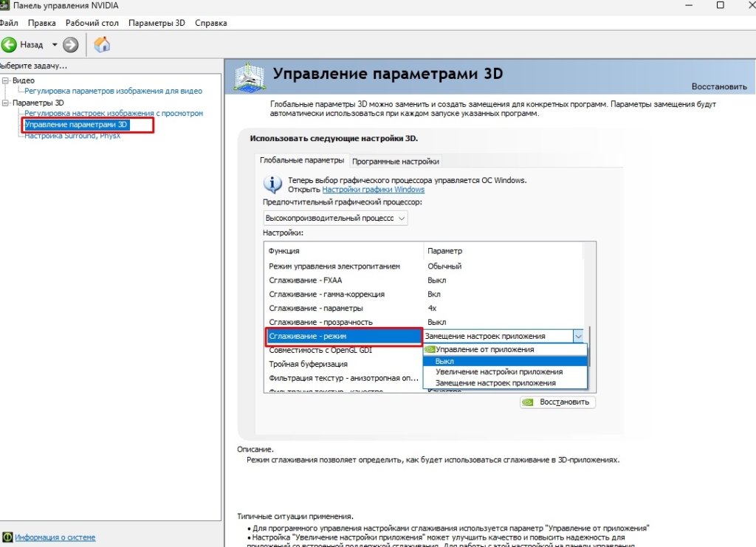
Task: Click the info icon beside Windows graphics note
Action: [x=273, y=184]
